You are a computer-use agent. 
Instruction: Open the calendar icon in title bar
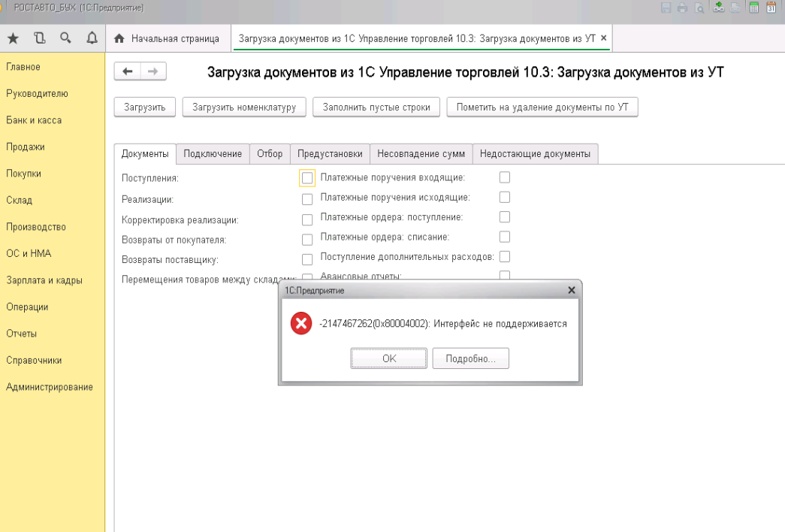tap(770, 8)
